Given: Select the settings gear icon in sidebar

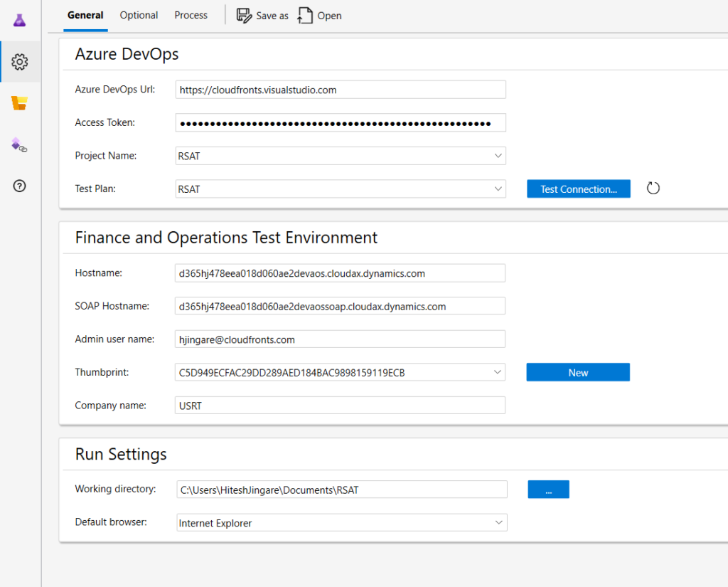Looking at the screenshot, I should (19, 62).
